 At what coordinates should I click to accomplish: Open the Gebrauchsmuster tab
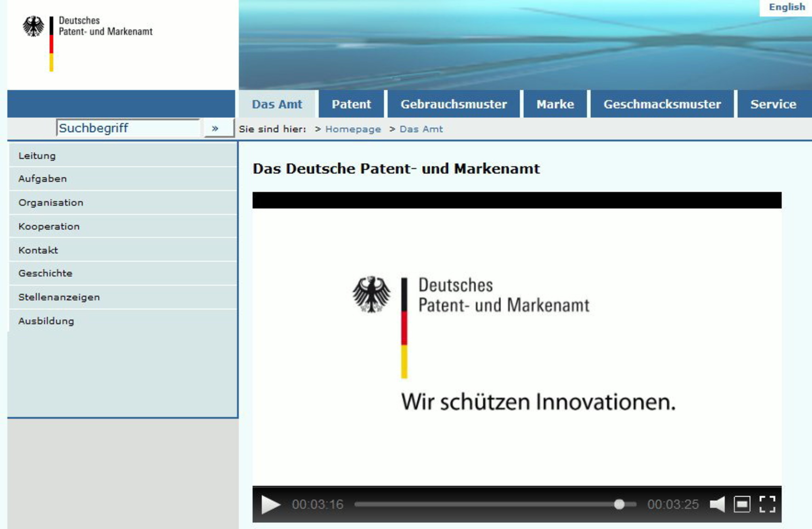coord(454,104)
